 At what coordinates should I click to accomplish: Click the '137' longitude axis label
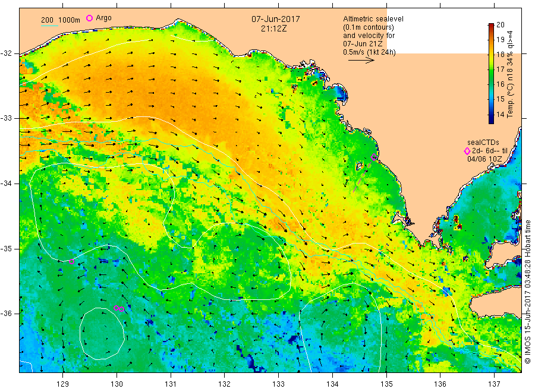coord(494,384)
